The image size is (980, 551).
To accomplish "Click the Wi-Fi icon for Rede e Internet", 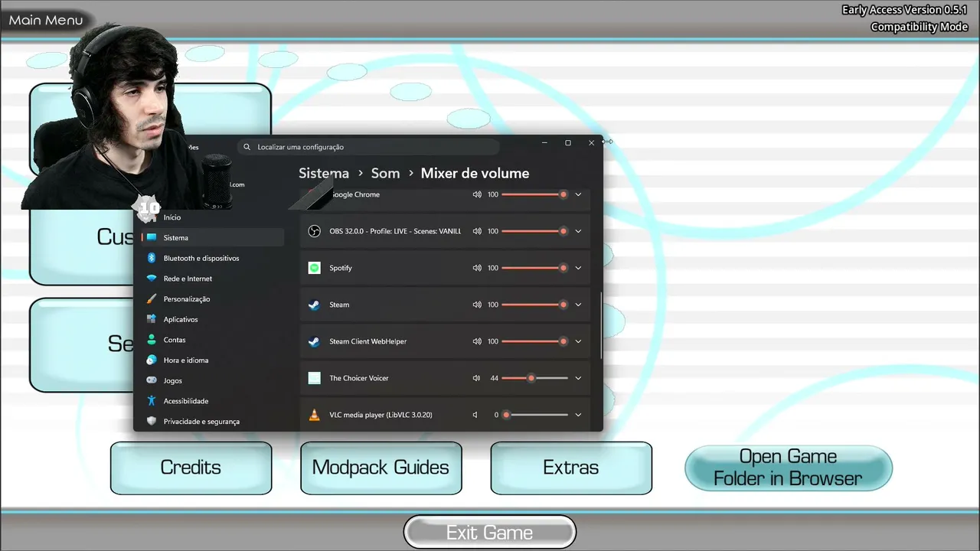I will point(152,279).
